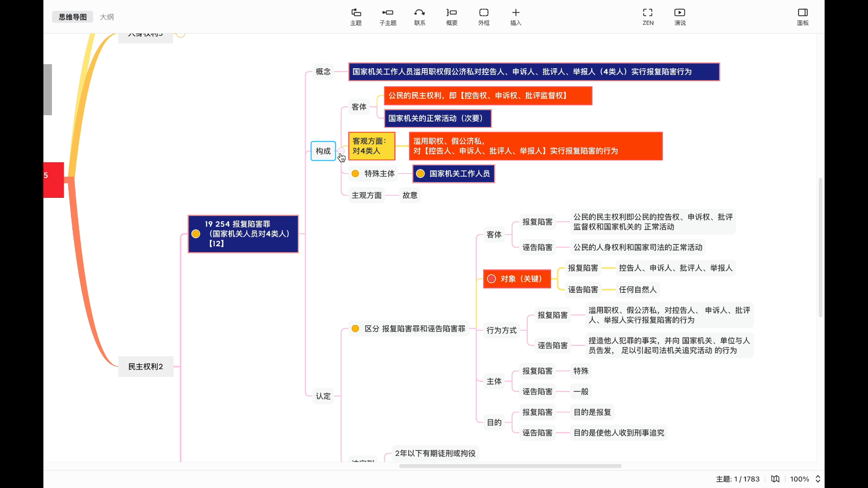Select the red central topic 5
The height and width of the screenshot is (488, 868).
(53, 180)
